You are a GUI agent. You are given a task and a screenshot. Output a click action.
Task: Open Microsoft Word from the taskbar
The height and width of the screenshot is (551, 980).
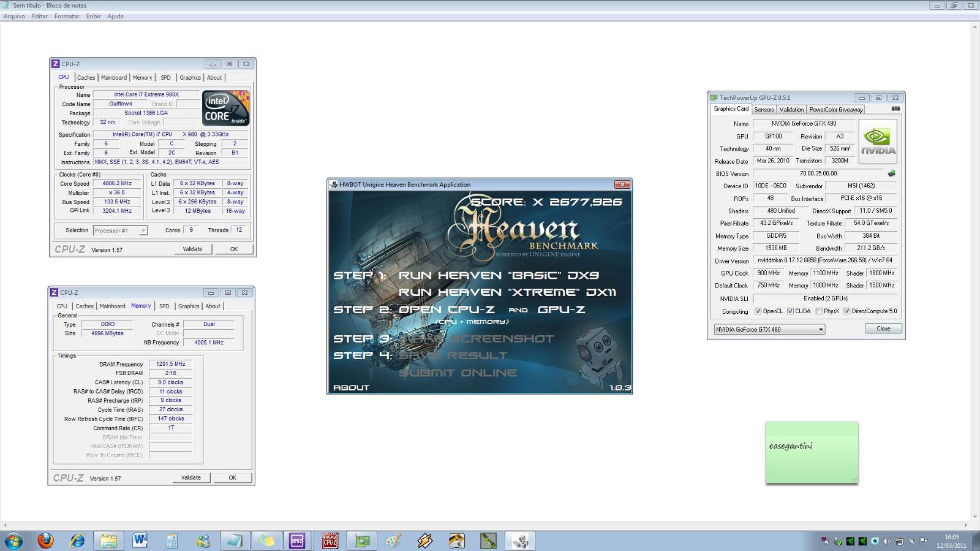140,541
